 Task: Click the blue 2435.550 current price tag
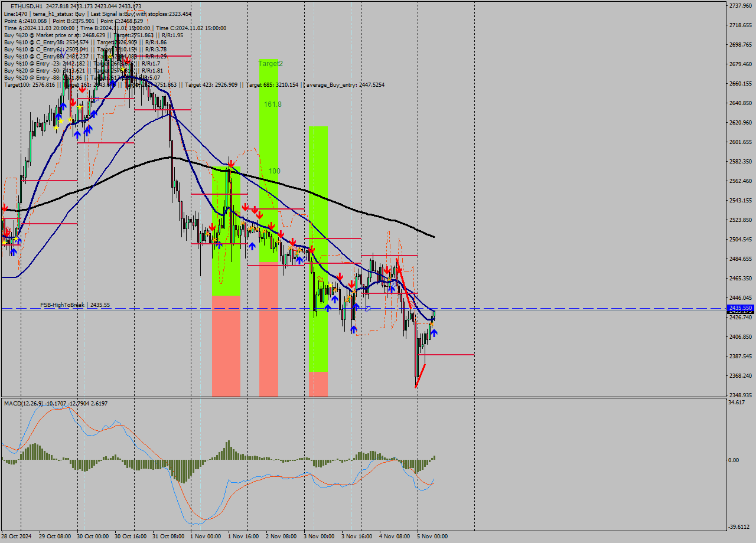[741, 308]
